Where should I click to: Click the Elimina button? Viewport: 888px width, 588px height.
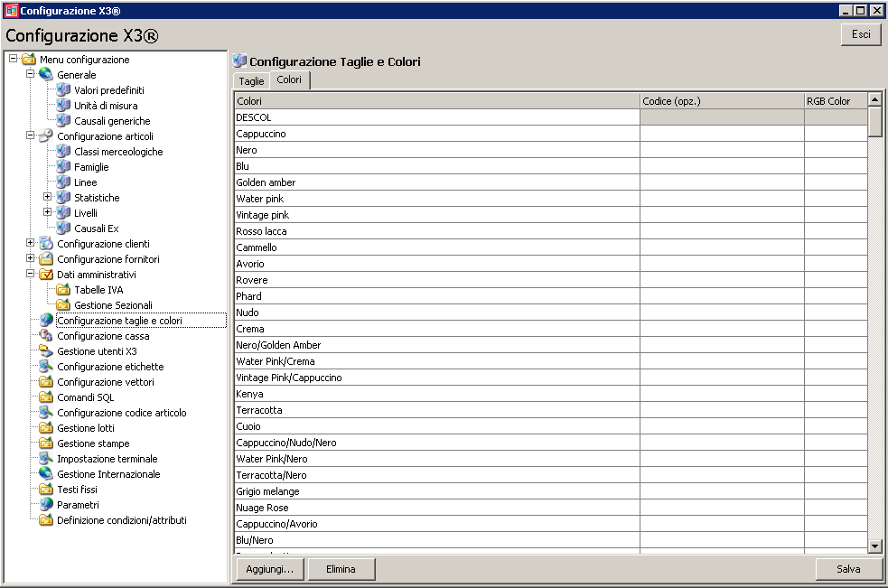pyautogui.click(x=341, y=569)
